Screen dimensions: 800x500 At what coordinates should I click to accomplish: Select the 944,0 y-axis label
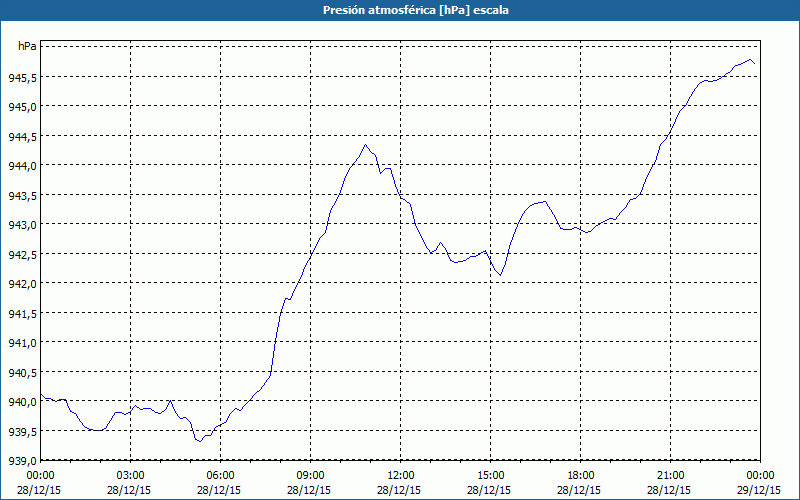pyautogui.click(x=20, y=166)
